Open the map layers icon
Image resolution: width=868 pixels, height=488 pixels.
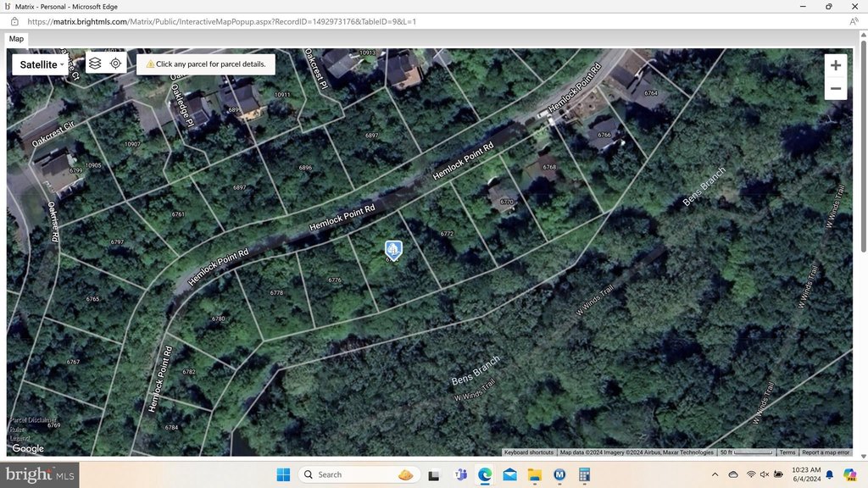pyautogui.click(x=95, y=64)
